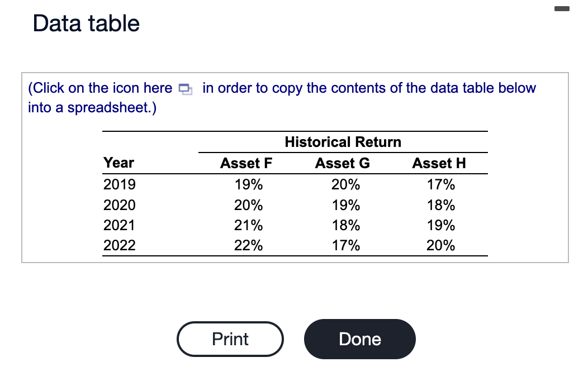Click the Print button
The height and width of the screenshot is (381, 588).
point(230,339)
